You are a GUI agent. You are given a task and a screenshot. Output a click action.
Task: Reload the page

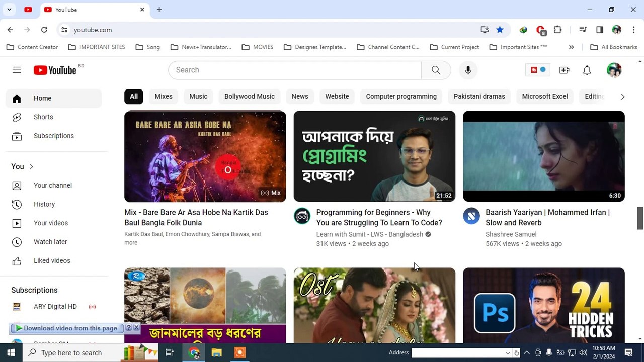click(x=44, y=30)
